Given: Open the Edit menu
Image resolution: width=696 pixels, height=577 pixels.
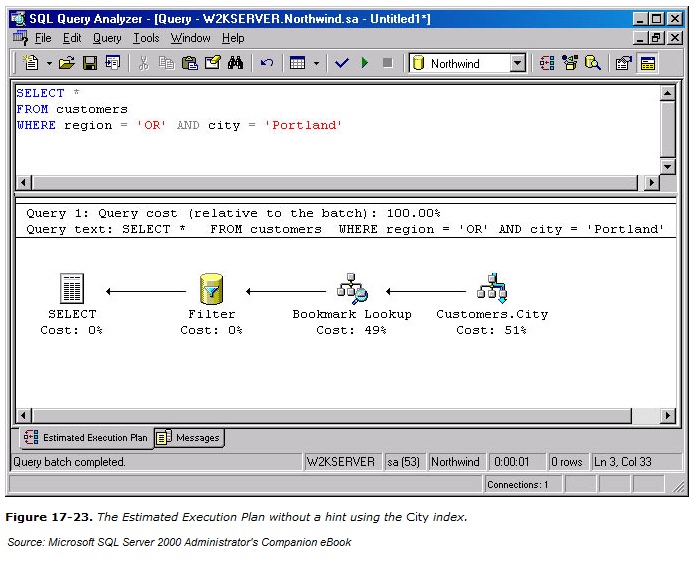Looking at the screenshot, I should pos(72,38).
